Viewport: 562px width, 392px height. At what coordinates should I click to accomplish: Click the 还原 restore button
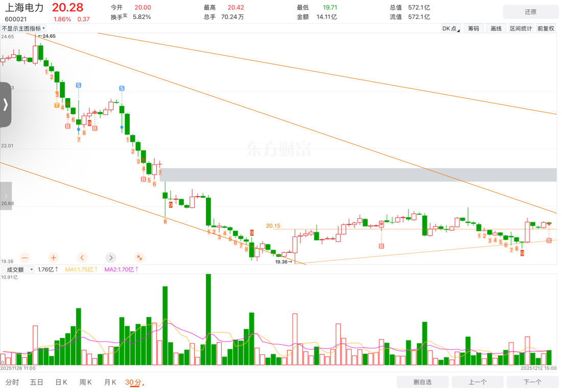coord(530,12)
